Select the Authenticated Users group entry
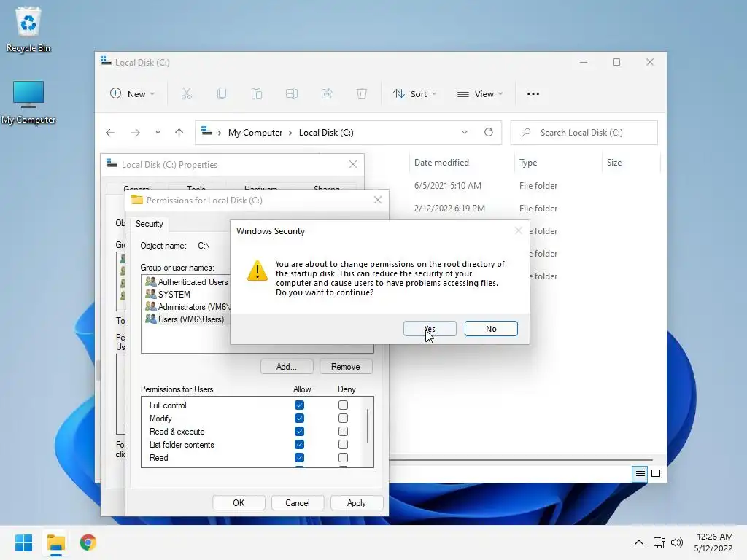Screen dimensions: 747x560 [187, 282]
